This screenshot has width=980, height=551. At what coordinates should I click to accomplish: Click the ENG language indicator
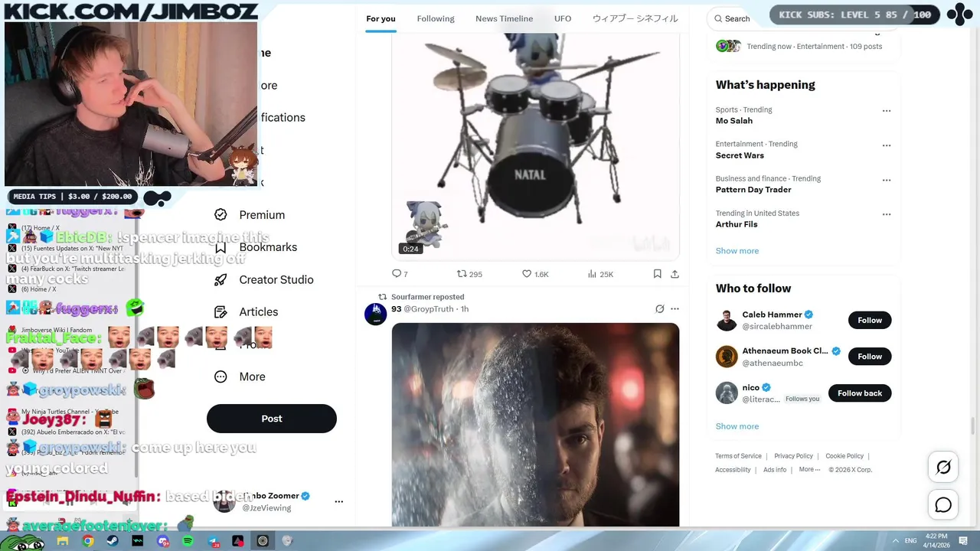pos(911,541)
